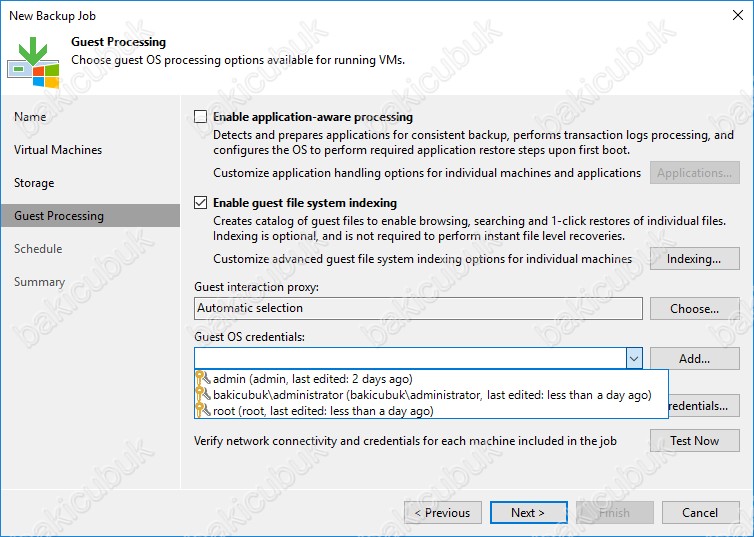
Task: Click the partially hidden Credentials... button
Action: click(x=704, y=406)
